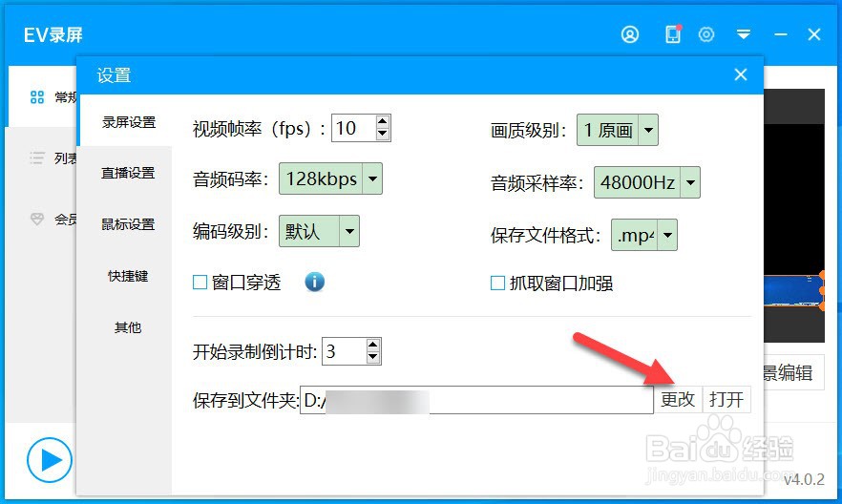
Task: Decrease 视频帧率 with the down arrow
Action: (x=382, y=135)
